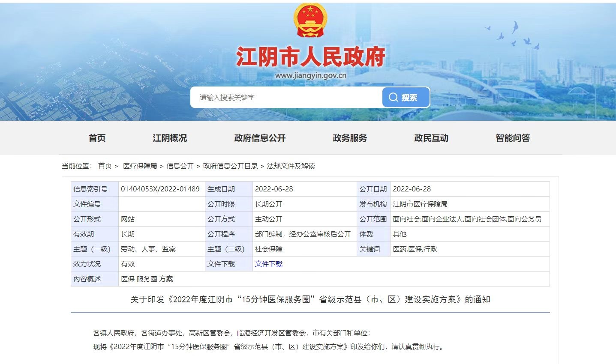This screenshot has width=616, height=364.
Task: Click the 江阴市人民政府 red title logo
Action: click(310, 57)
